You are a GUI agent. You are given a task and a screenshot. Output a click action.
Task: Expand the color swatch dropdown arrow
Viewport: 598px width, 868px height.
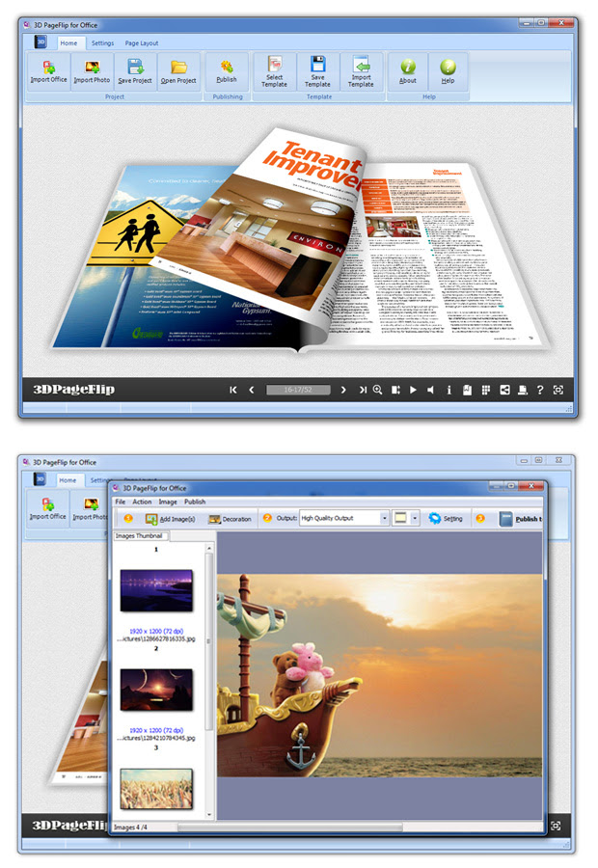414,518
